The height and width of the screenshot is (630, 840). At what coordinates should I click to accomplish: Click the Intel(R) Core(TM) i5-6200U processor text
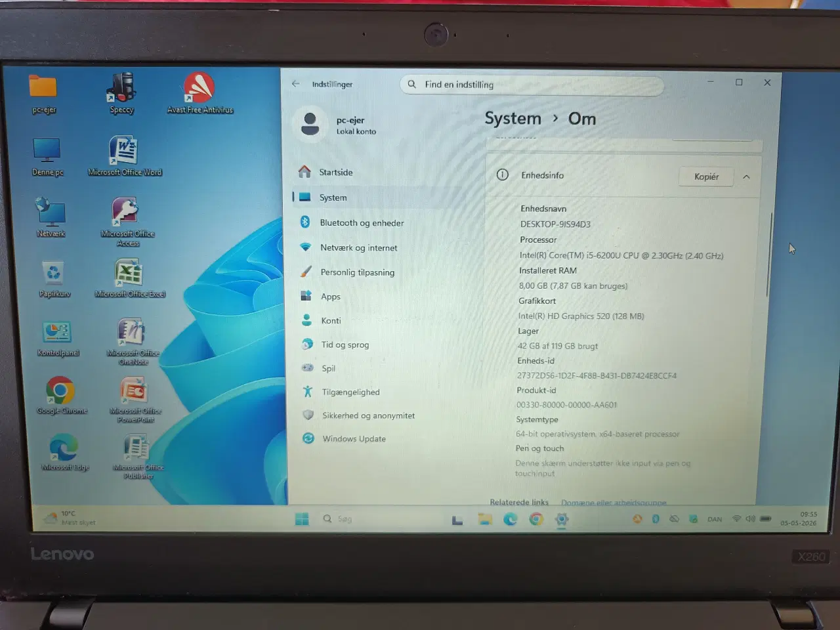(x=621, y=255)
